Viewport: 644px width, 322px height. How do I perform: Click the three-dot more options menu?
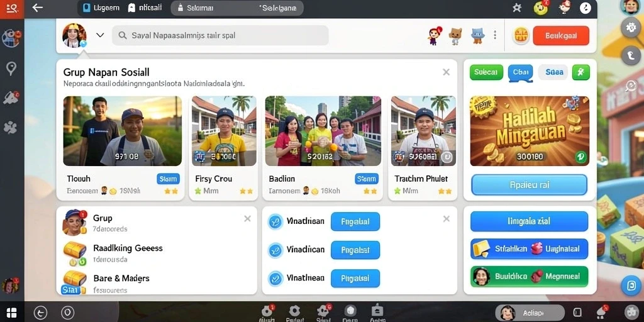click(495, 35)
